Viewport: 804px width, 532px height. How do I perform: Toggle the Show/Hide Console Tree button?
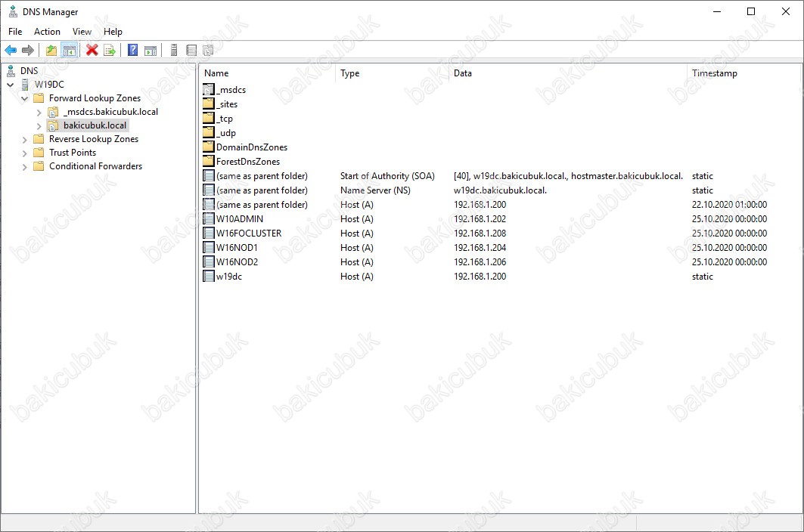(69, 51)
